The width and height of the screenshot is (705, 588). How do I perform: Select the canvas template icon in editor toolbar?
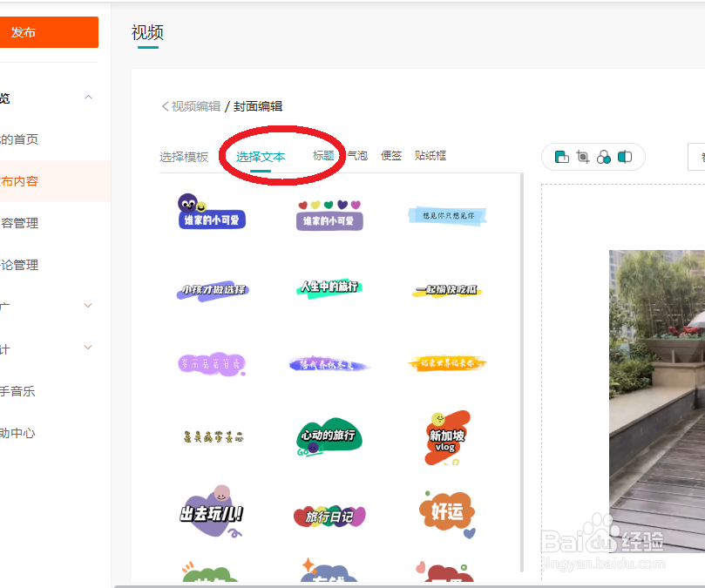(x=562, y=157)
